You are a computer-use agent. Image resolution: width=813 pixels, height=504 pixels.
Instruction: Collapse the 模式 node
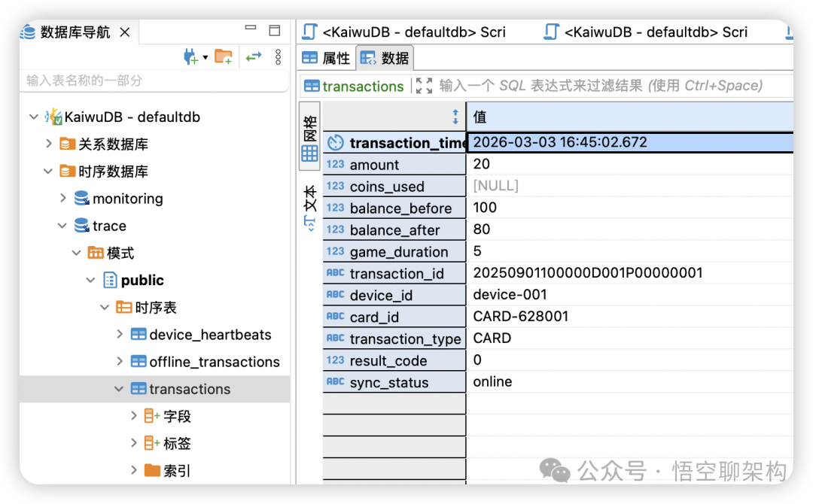point(76,253)
